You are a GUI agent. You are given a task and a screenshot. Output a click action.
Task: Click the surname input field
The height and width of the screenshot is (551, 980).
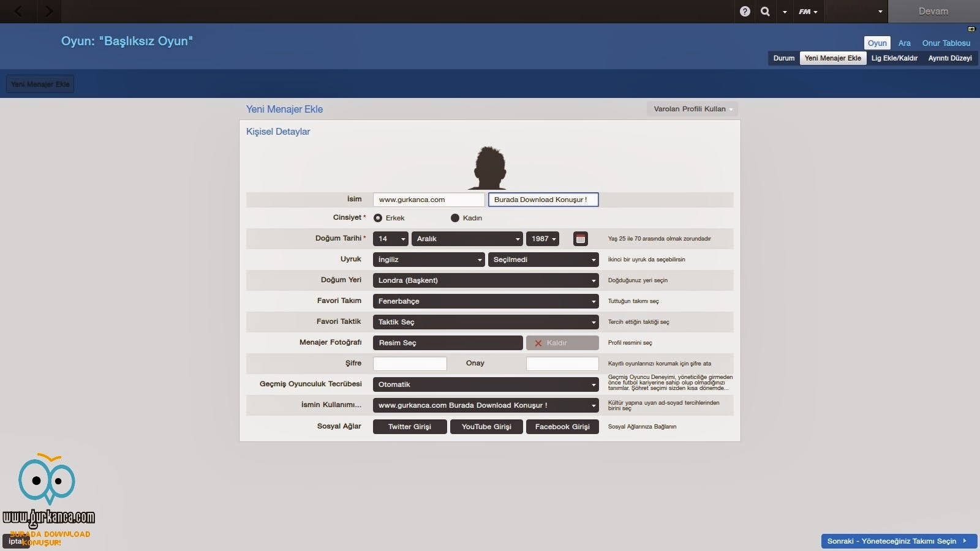[x=543, y=200]
